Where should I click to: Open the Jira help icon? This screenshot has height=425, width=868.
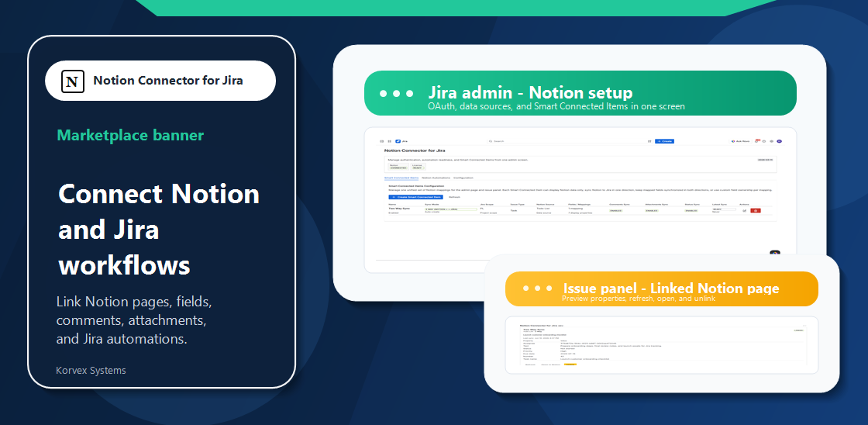pos(764,141)
